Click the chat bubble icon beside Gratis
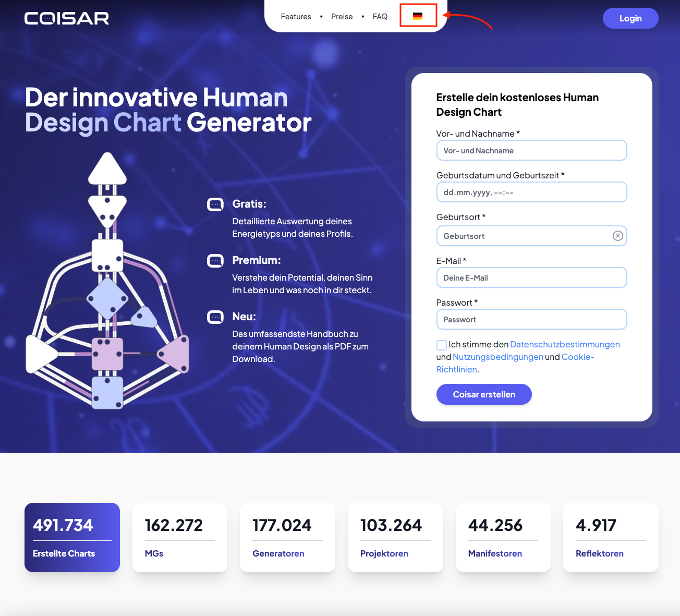 pyautogui.click(x=215, y=204)
